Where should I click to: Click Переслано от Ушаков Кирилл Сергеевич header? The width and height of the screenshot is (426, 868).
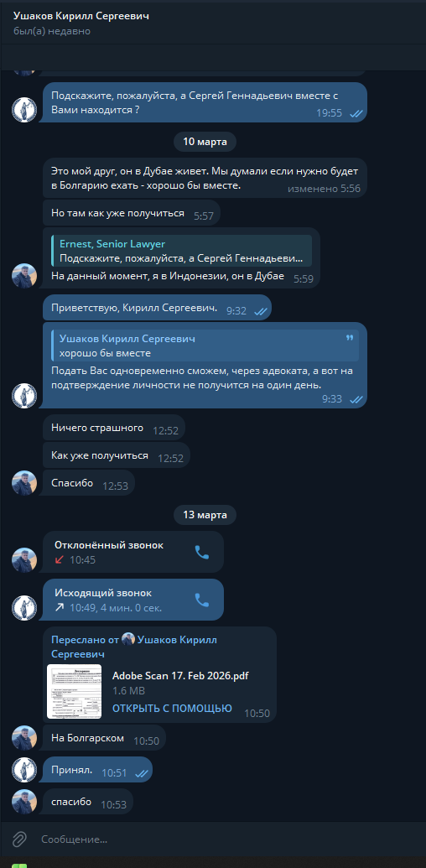coord(134,647)
